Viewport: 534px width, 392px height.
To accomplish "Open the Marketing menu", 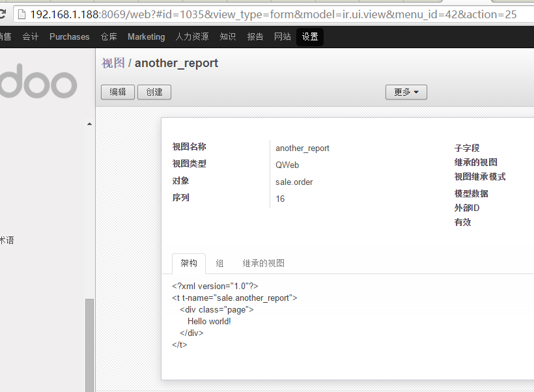I will tap(146, 37).
